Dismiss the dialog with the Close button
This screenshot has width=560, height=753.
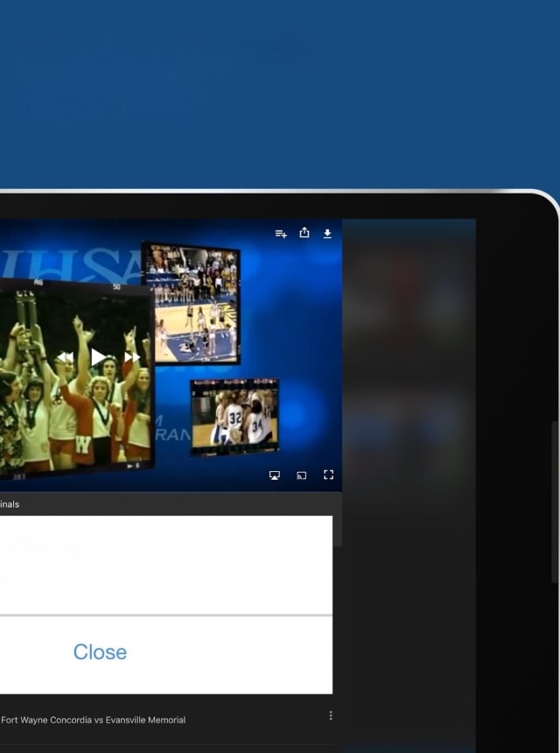[x=100, y=651]
